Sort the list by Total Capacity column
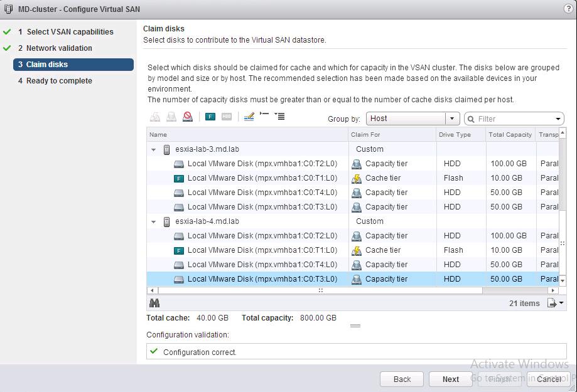Viewport: 577px width, 392px height. pyautogui.click(x=510, y=135)
